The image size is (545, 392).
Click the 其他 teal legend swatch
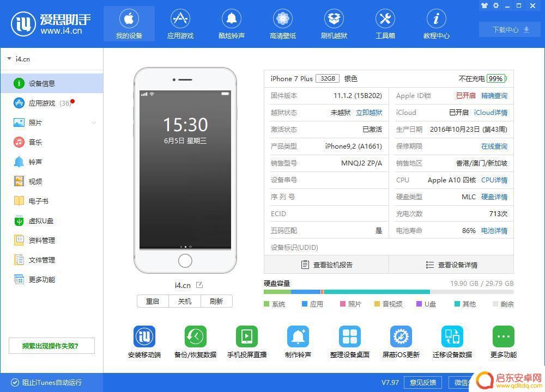(x=457, y=304)
